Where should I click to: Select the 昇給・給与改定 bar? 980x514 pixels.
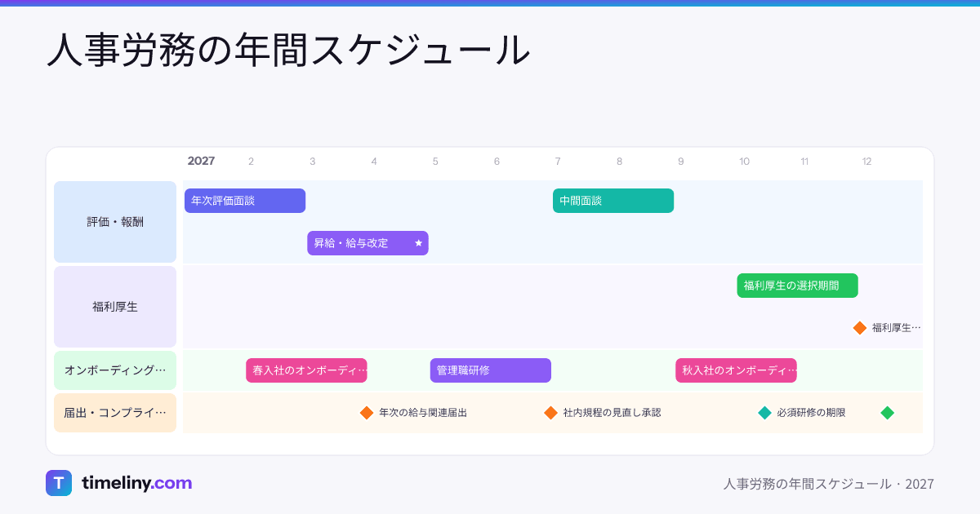[367, 243]
